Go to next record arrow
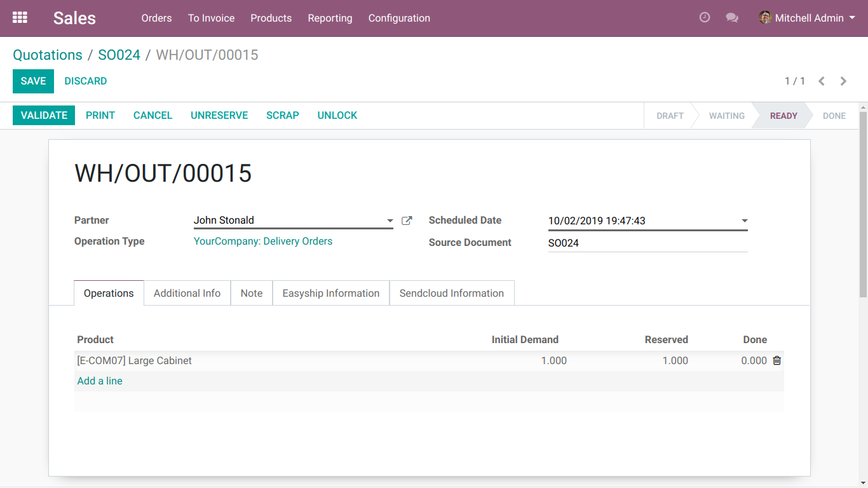Image resolution: width=868 pixels, height=488 pixels. [843, 81]
